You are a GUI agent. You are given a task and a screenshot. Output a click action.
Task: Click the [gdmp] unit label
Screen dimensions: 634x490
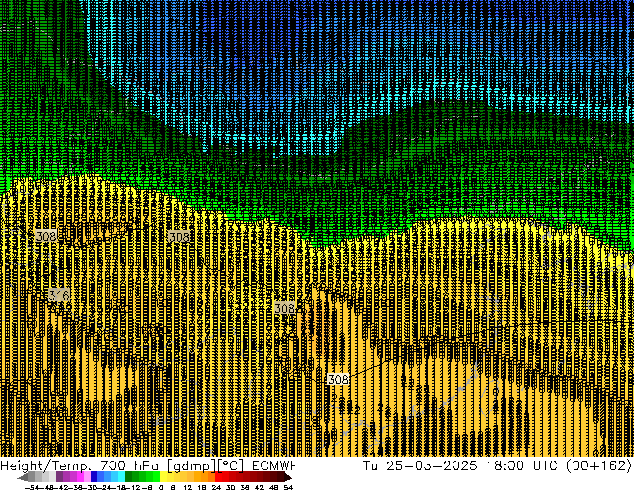click(x=192, y=466)
